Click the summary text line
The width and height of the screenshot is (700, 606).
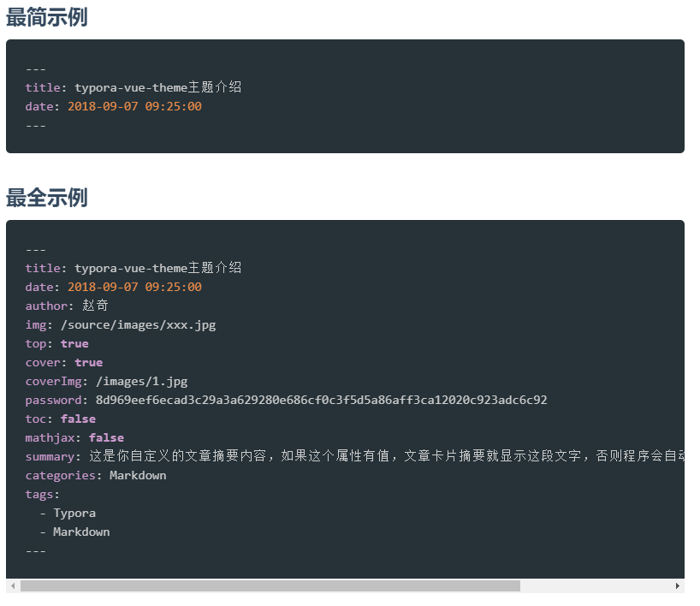(354, 456)
